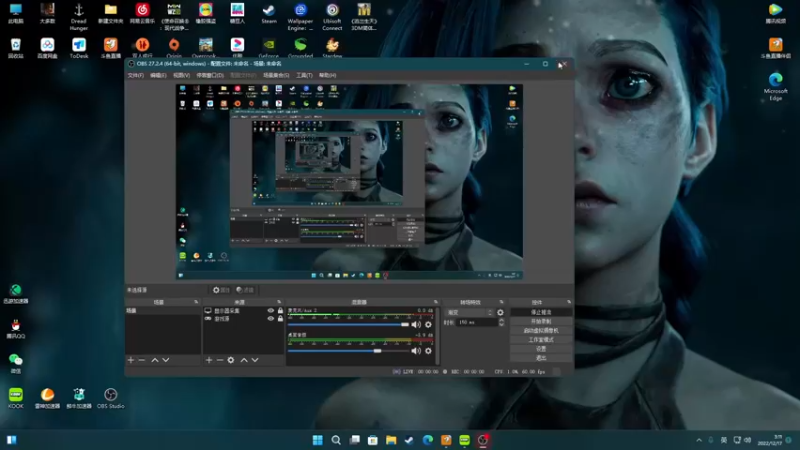The image size is (800, 450).
Task: Open Ubisoft Connect desktop shortcut
Action: [x=332, y=17]
